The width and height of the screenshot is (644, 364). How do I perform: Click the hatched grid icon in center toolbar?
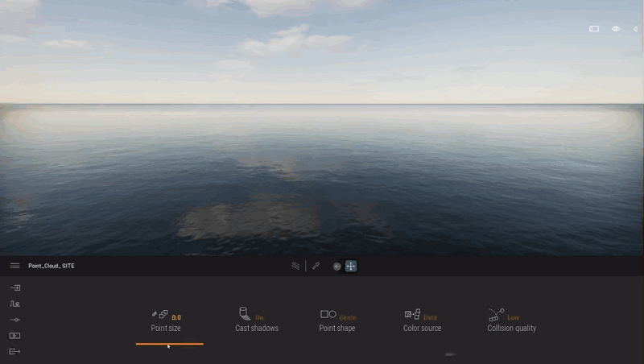pos(295,266)
